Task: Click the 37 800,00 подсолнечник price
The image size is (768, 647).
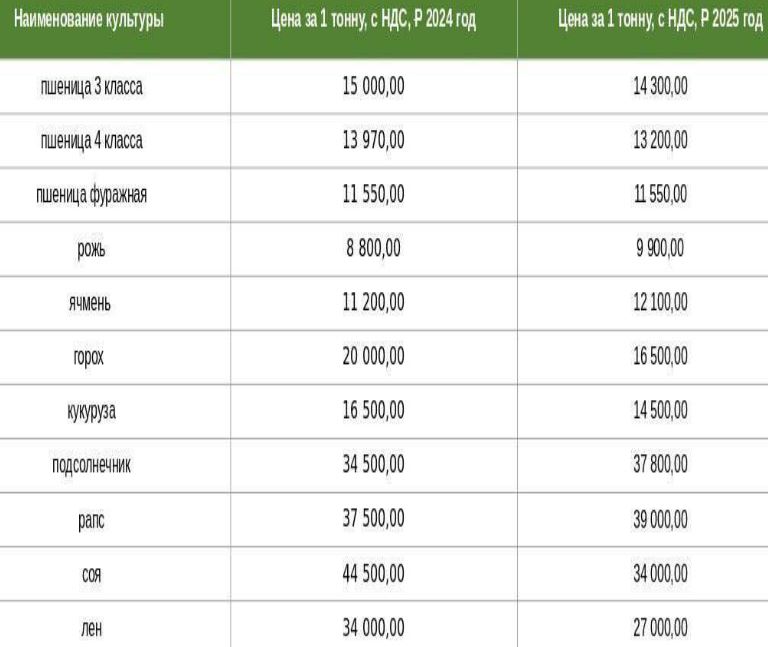Action: [x=660, y=465]
